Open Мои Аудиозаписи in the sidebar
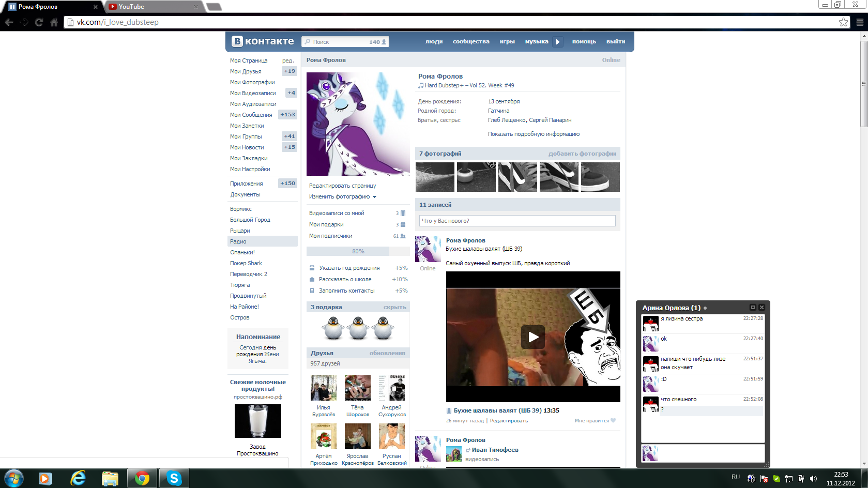The width and height of the screenshot is (868, 488). 253,104
